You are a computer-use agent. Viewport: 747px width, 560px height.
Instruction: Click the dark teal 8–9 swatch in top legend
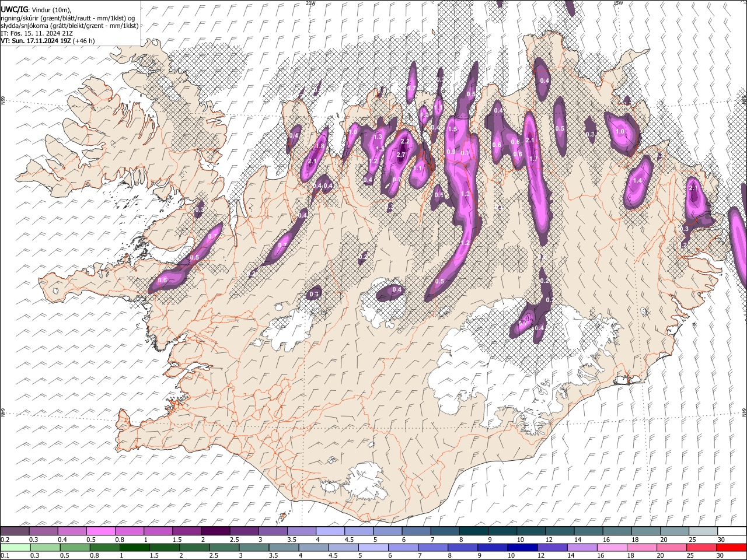tap(473, 531)
